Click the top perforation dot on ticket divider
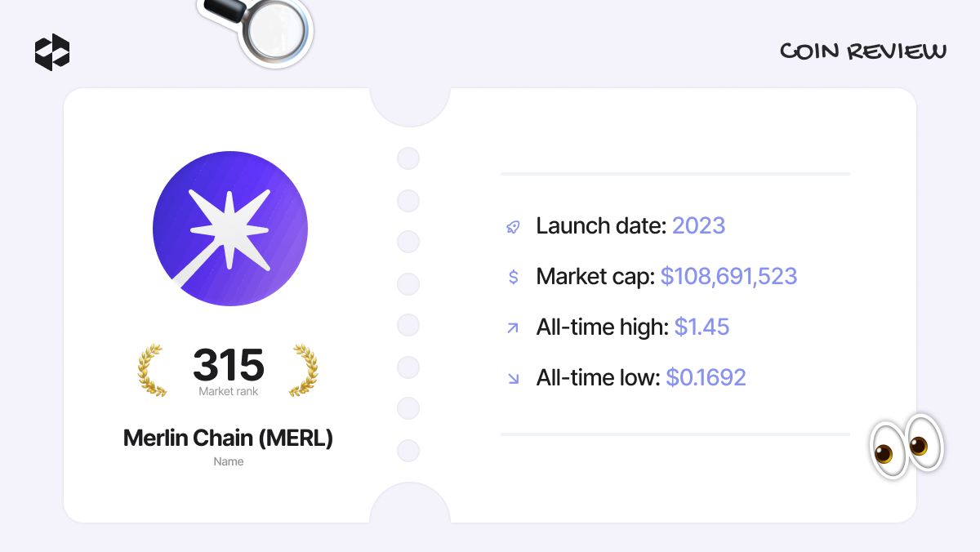Image resolution: width=980 pixels, height=552 pixels. (x=408, y=158)
